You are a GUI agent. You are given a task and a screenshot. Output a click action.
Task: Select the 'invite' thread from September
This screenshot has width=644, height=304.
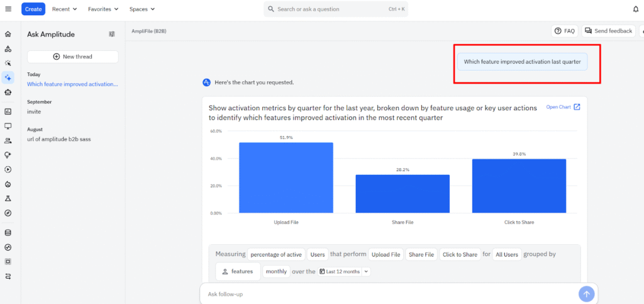pos(35,111)
